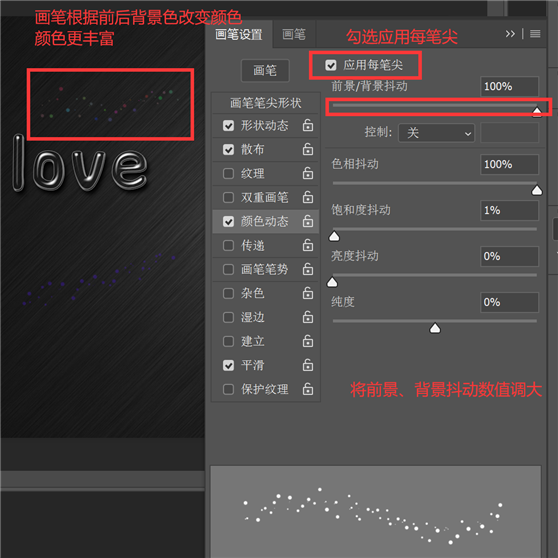Toggle lock icon for 平滑

pos(308,365)
